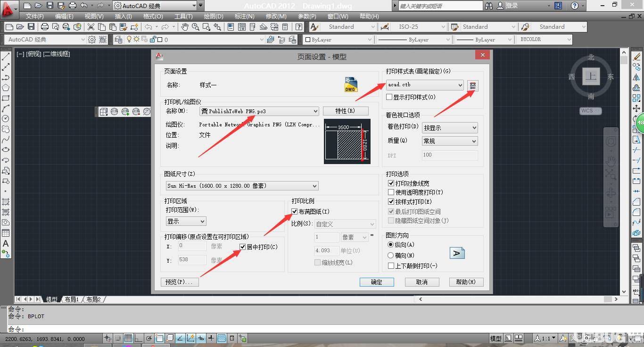This screenshot has height=347, width=644.
Task: Click the keyword search input field
Action: pos(440,6)
